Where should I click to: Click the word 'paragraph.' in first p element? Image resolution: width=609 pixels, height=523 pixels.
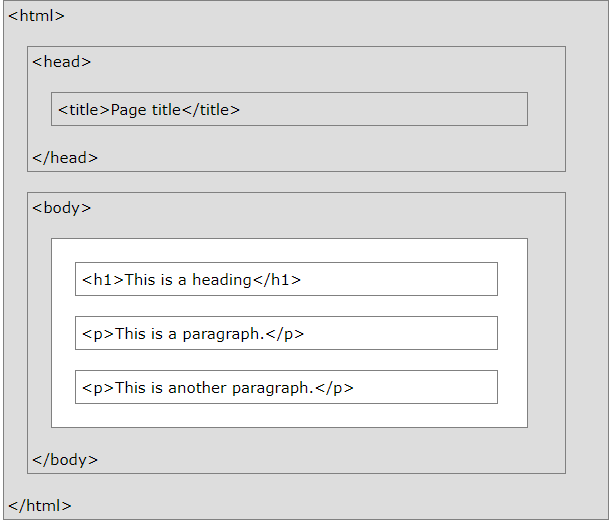223,334
